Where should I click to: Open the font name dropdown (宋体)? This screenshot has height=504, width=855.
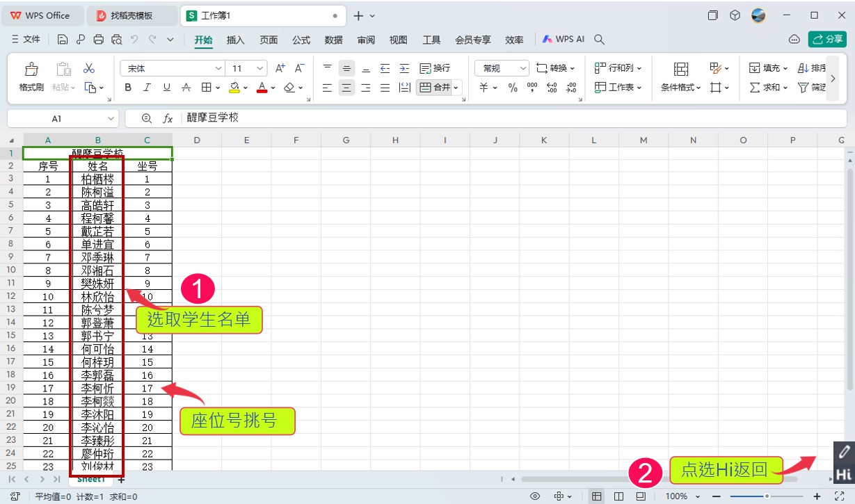point(218,68)
